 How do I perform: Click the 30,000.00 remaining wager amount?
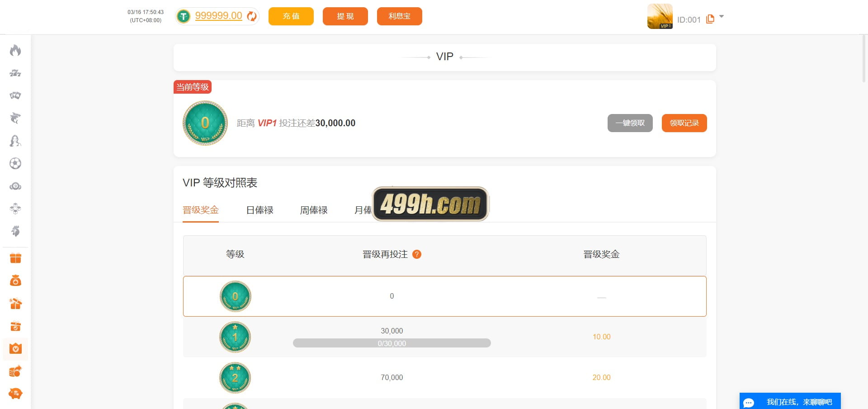[335, 123]
